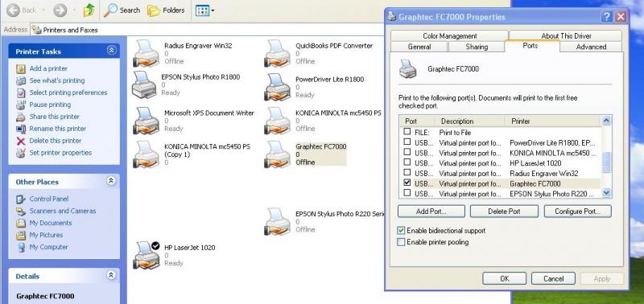Collapse the Printer Tasks panel

[111, 50]
